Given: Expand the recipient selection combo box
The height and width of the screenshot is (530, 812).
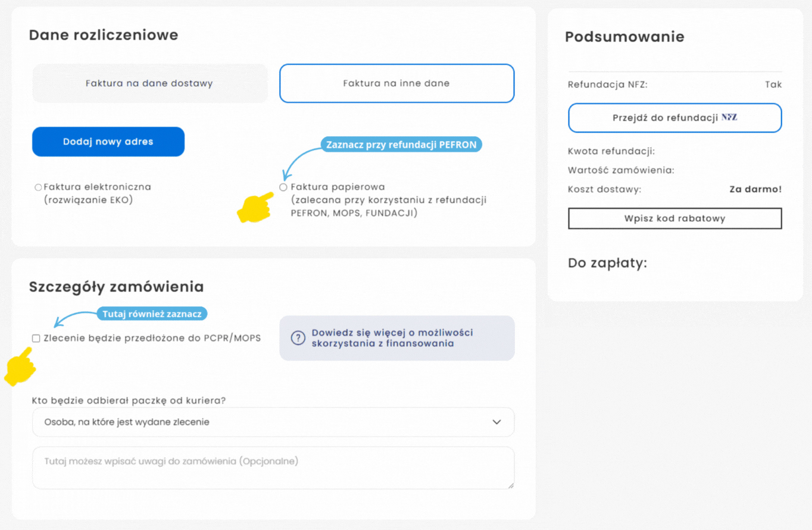Looking at the screenshot, I should [x=273, y=422].
